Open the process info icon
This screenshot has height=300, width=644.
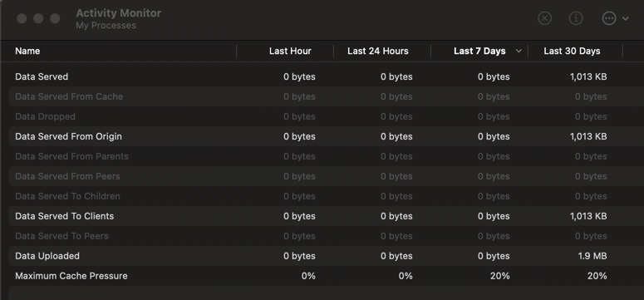[x=576, y=18]
